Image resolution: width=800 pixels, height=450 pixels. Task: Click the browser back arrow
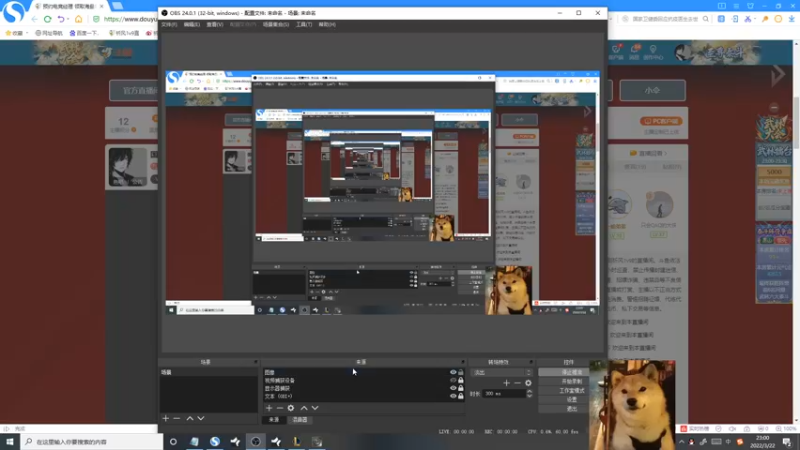tap(34, 19)
